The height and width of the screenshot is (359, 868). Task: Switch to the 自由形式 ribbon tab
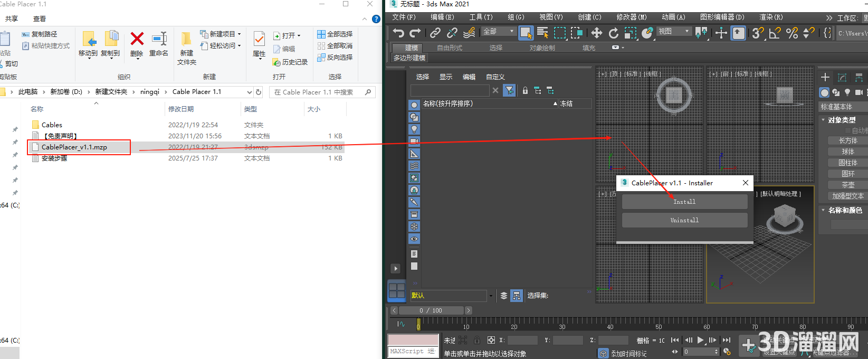coord(450,48)
